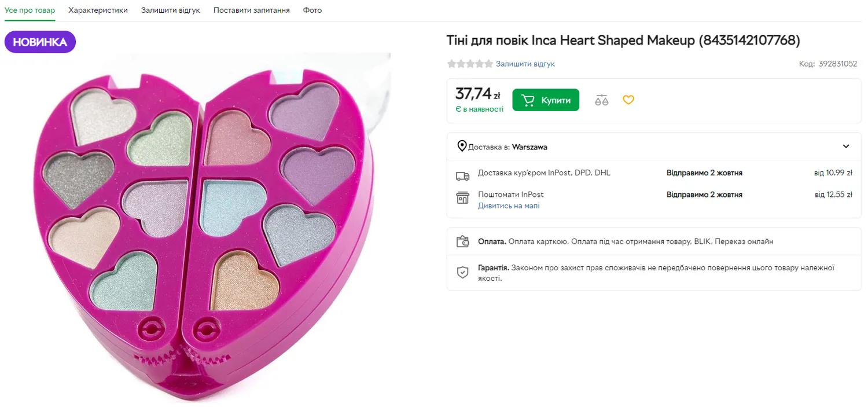Expand the delivery city dropdown chevron

(846, 146)
